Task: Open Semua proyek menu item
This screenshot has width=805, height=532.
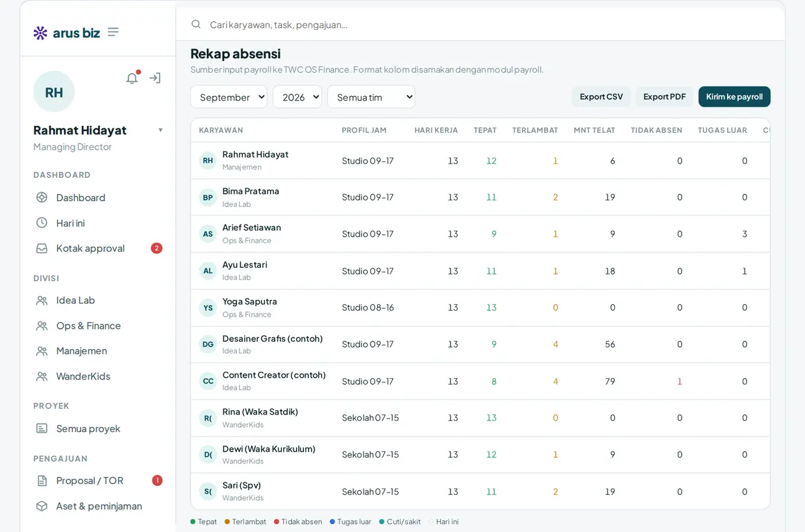Action: click(x=97, y=428)
